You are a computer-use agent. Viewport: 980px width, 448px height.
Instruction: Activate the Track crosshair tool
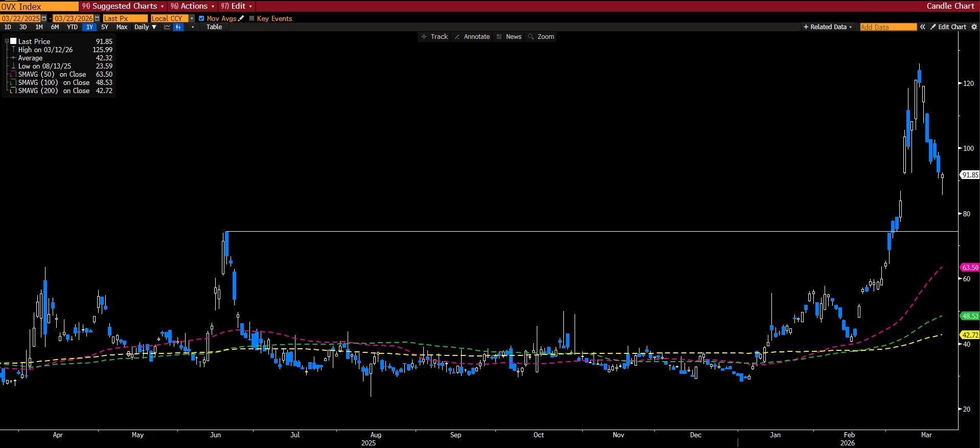434,37
